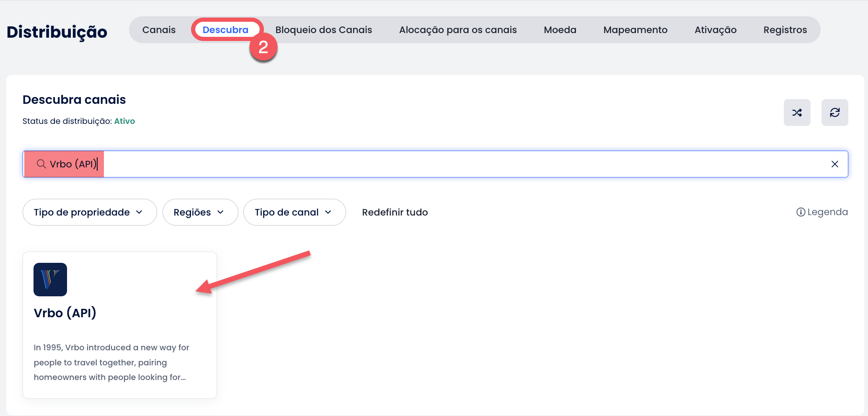Click Redefinir tudo to reset filters
The height and width of the screenshot is (416, 868).
coord(395,212)
